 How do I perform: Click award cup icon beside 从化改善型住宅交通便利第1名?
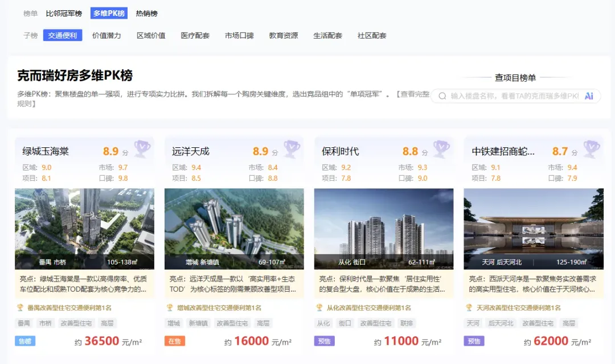coord(319,308)
